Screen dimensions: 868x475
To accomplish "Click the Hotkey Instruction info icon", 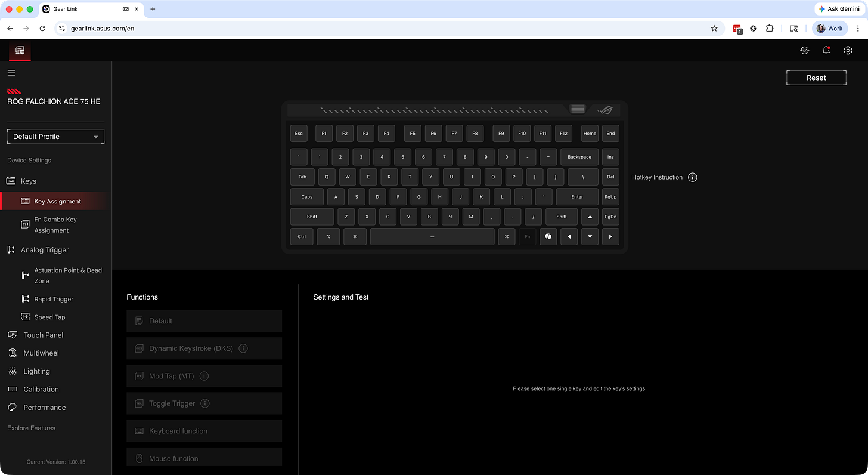I will [692, 177].
